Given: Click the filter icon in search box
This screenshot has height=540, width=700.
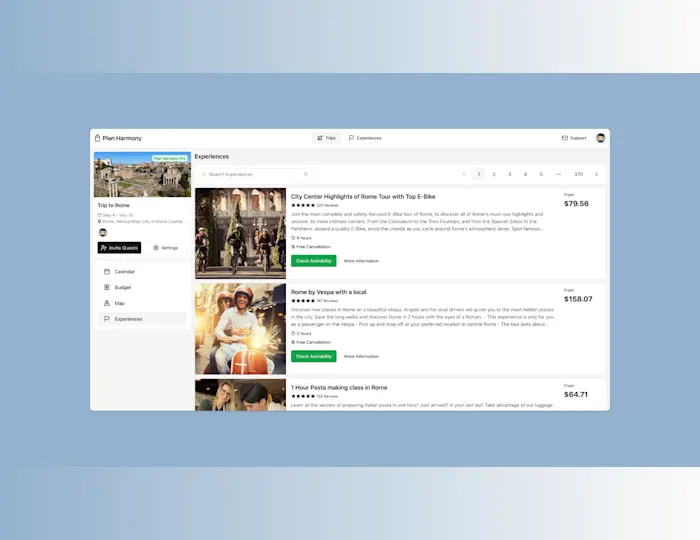Looking at the screenshot, I should 306,174.
